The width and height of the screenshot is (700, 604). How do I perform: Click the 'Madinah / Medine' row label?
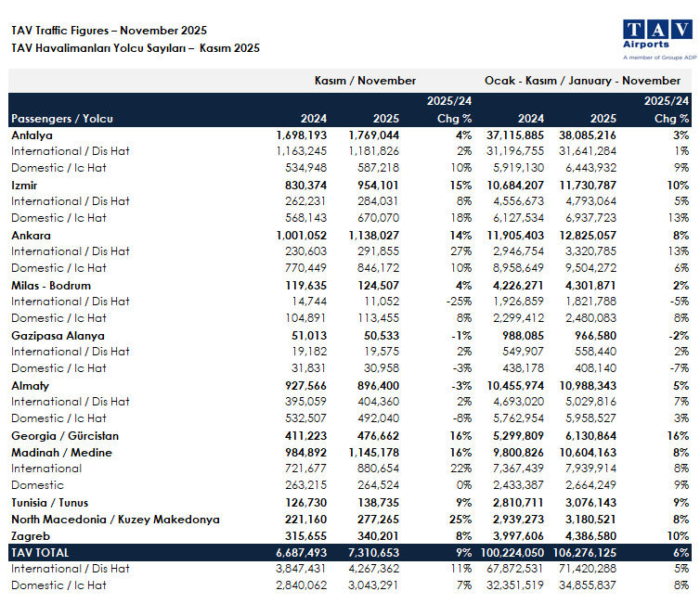(x=61, y=453)
